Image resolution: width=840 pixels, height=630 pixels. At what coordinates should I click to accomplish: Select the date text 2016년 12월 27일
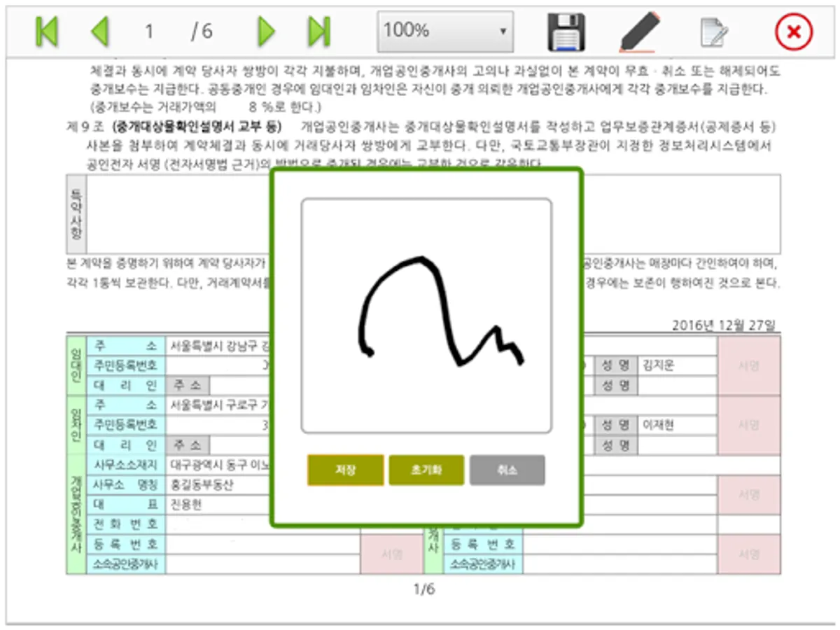click(724, 325)
